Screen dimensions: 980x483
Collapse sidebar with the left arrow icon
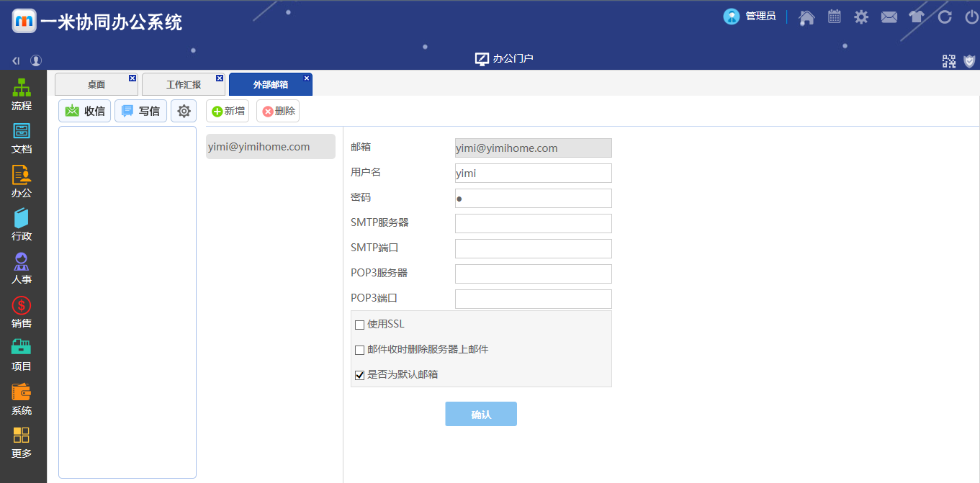coord(16,61)
